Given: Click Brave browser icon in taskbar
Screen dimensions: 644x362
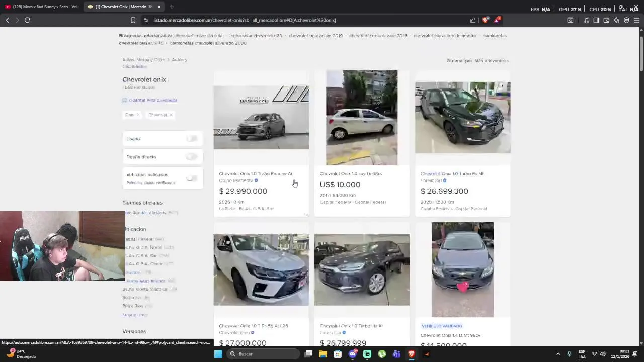Looking at the screenshot, I should pos(411,354).
